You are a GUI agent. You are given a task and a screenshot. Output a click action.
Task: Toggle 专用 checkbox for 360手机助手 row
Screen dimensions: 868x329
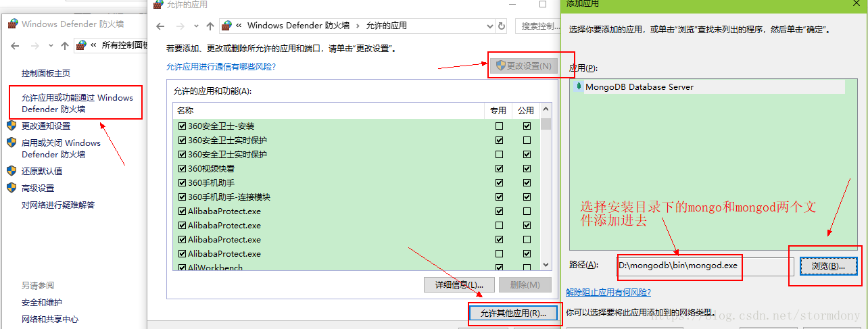point(499,183)
